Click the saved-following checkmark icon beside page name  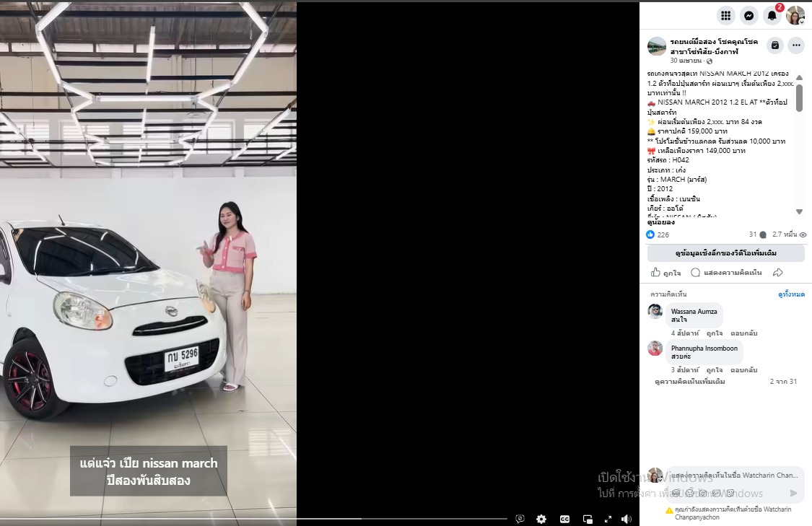[x=774, y=45]
